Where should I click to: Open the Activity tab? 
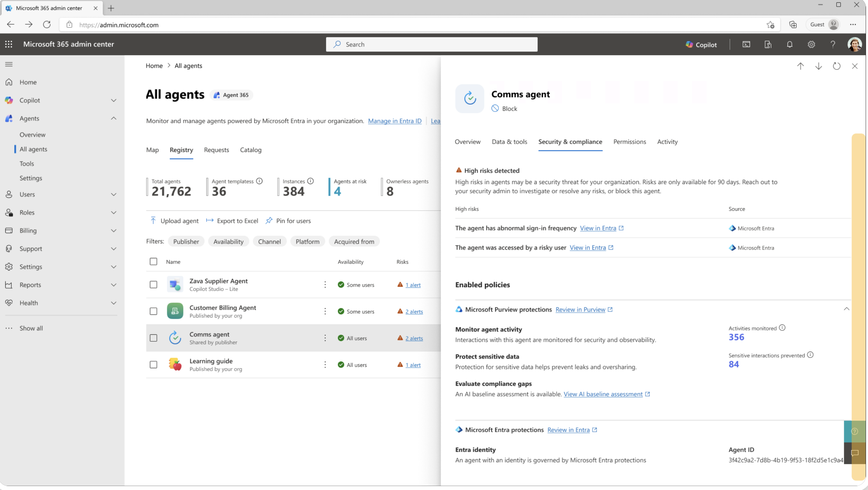coord(667,142)
